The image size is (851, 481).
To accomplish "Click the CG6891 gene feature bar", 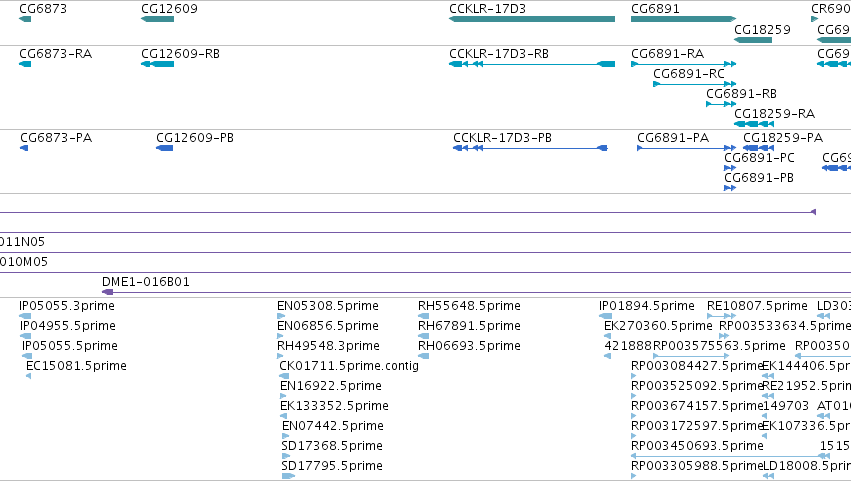I will pos(683,19).
